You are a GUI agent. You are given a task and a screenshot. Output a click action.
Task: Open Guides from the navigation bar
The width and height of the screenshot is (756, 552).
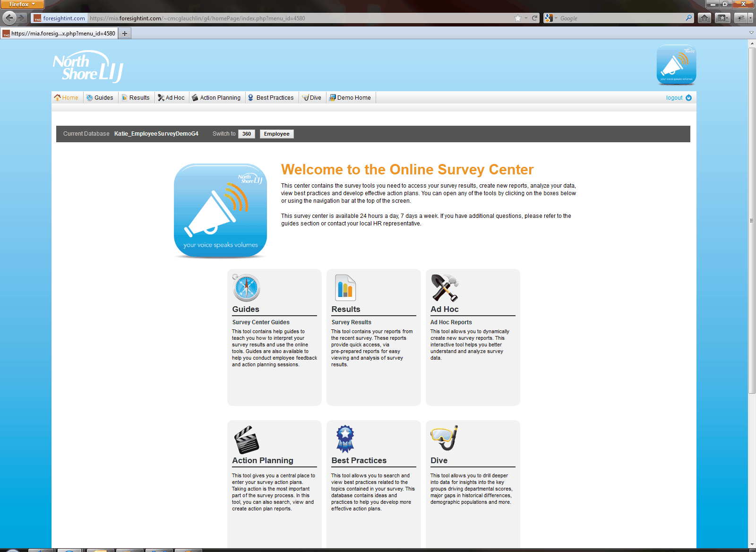click(x=100, y=98)
